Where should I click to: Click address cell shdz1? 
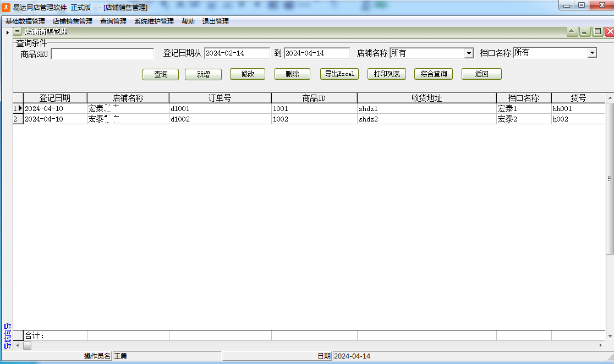click(x=427, y=109)
